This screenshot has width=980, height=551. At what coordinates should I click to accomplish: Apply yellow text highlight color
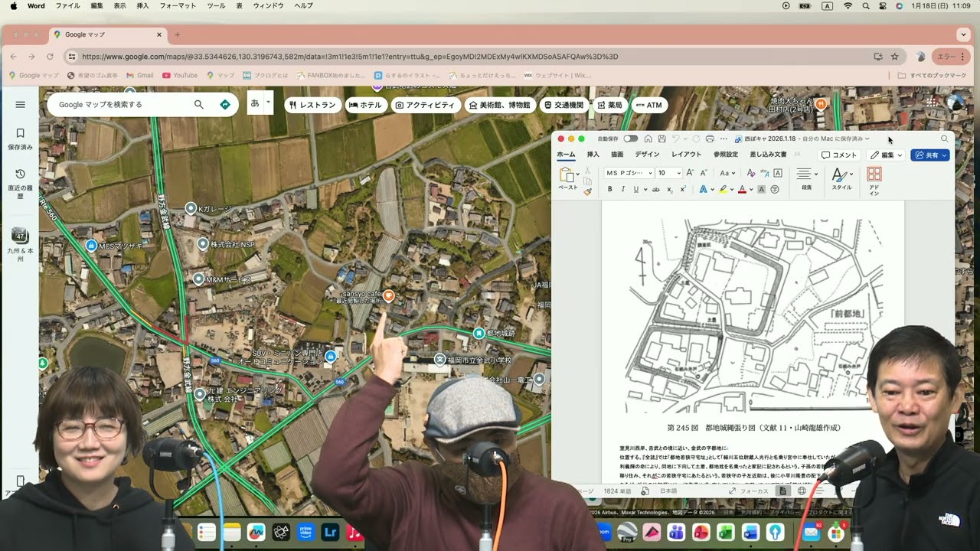pos(723,189)
